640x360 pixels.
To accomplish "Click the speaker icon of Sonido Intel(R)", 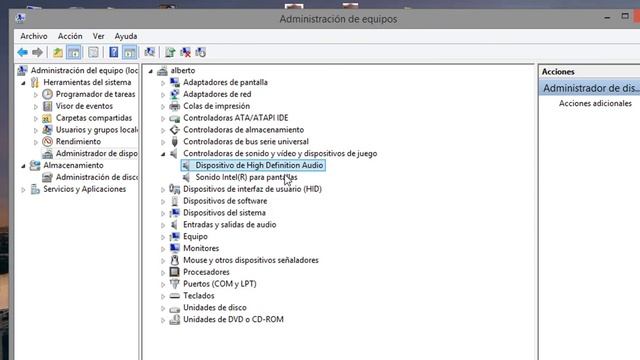I will coord(187,177).
